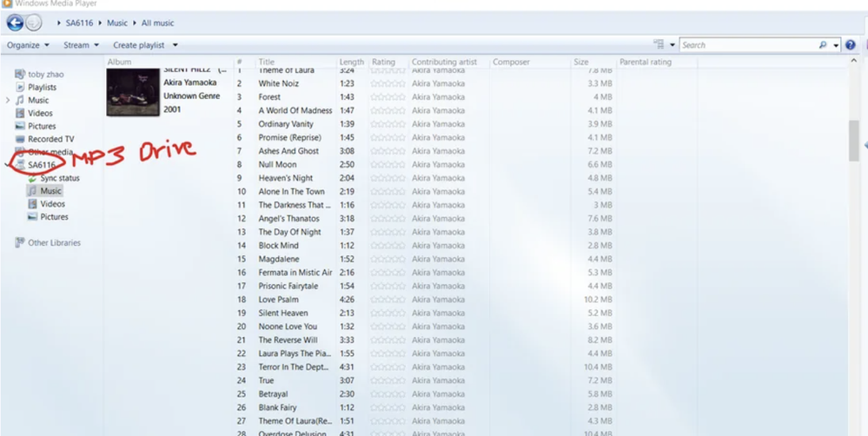Click the Windows Media Player title icon

7,3
